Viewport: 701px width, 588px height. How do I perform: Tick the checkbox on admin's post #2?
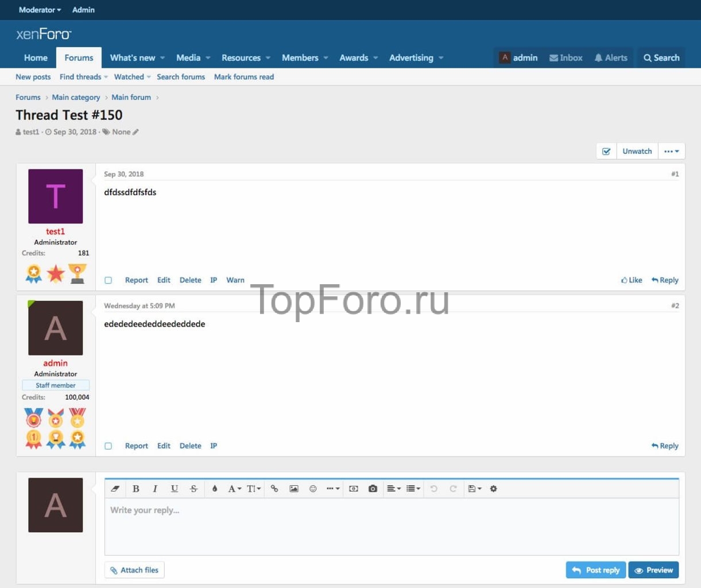108,446
